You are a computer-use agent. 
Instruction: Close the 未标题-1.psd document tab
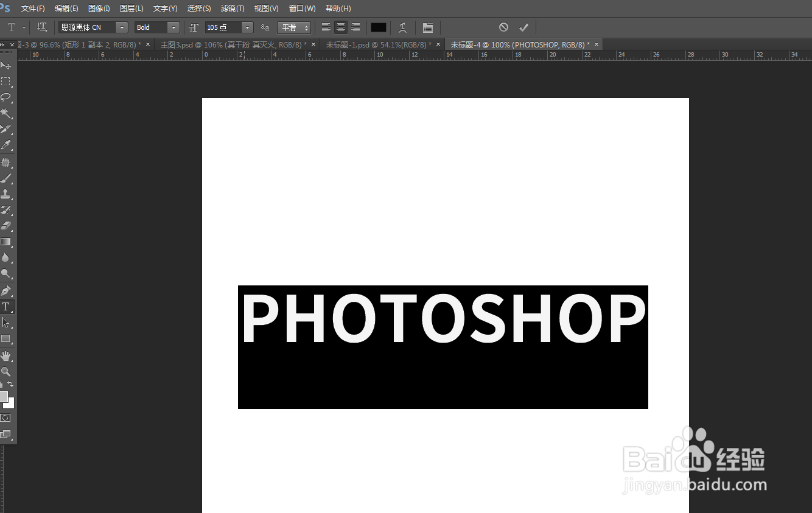coord(438,44)
